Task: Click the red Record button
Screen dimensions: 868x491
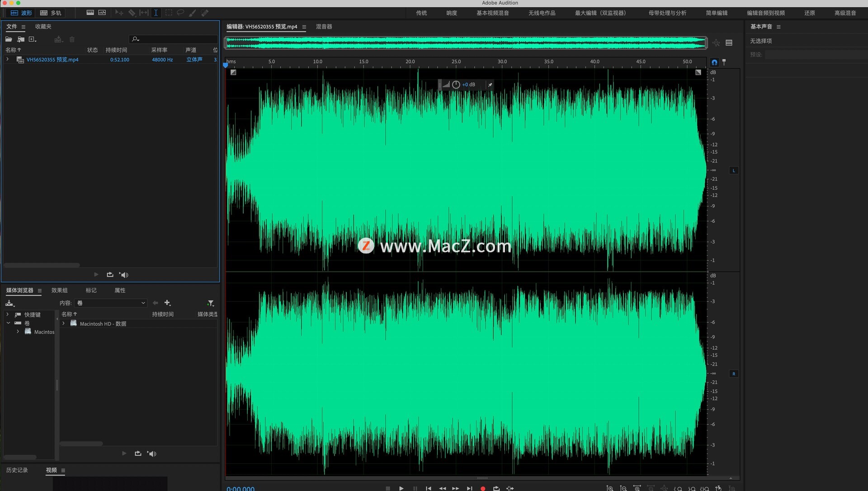Action: click(x=483, y=488)
